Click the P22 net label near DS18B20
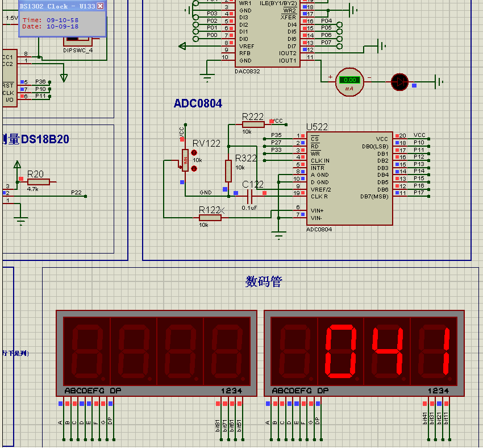This screenshot has height=448, width=483. [x=76, y=193]
